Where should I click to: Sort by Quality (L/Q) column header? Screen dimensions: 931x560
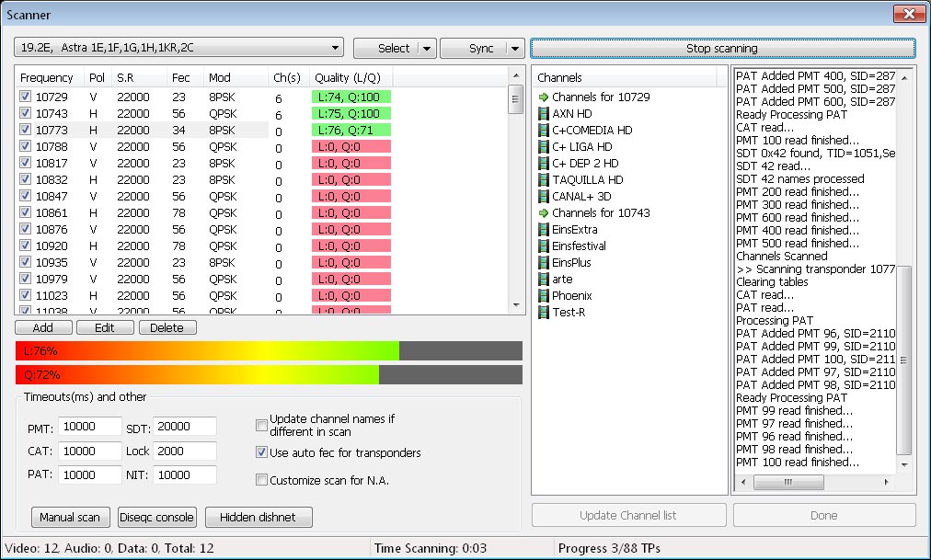351,78
